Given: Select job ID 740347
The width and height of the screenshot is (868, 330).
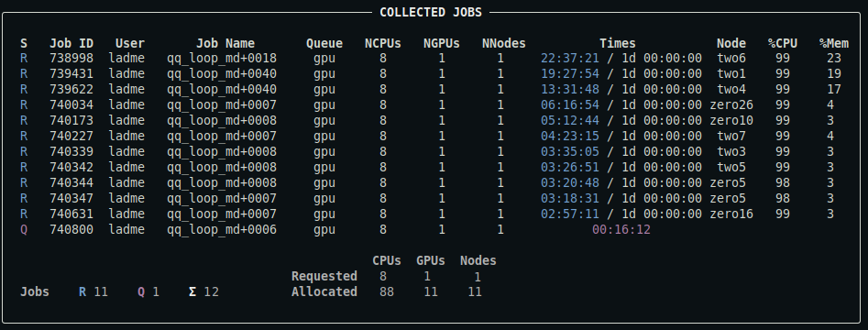Looking at the screenshot, I should point(71,198).
